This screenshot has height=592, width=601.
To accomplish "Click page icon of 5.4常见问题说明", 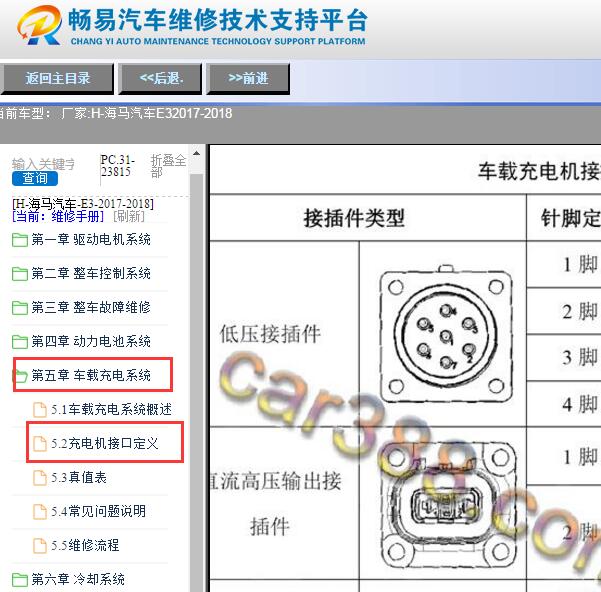I will [x=40, y=511].
